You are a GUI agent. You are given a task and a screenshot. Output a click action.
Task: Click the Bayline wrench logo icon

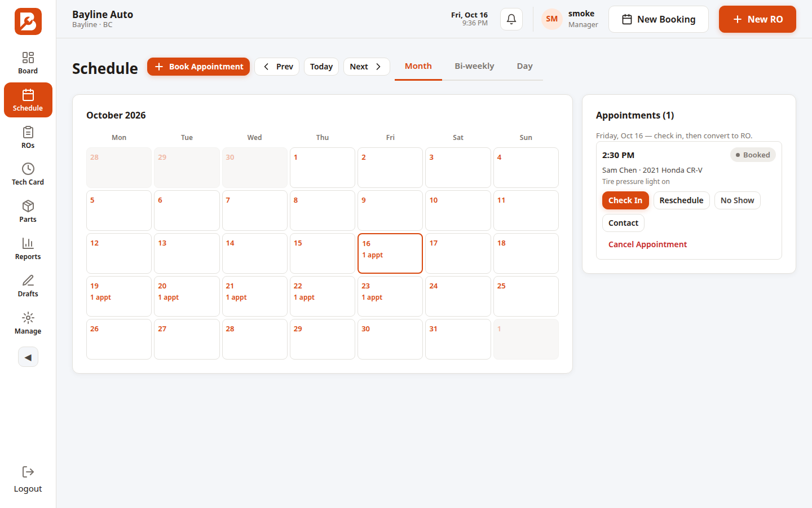28,21
